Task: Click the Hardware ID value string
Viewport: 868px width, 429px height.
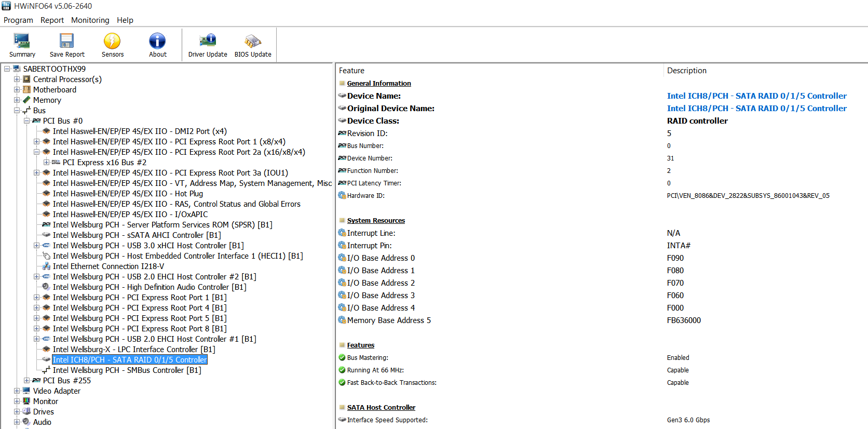Action: pos(748,196)
